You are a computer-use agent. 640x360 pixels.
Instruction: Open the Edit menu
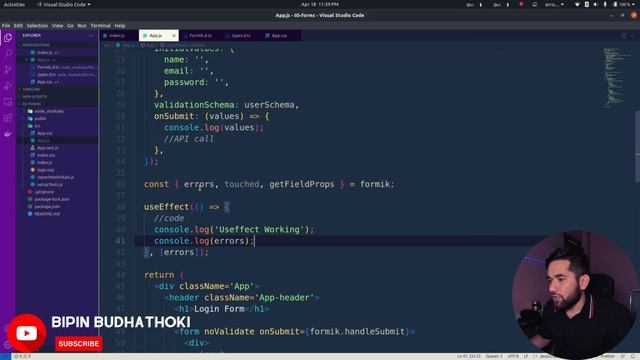[x=18, y=25]
